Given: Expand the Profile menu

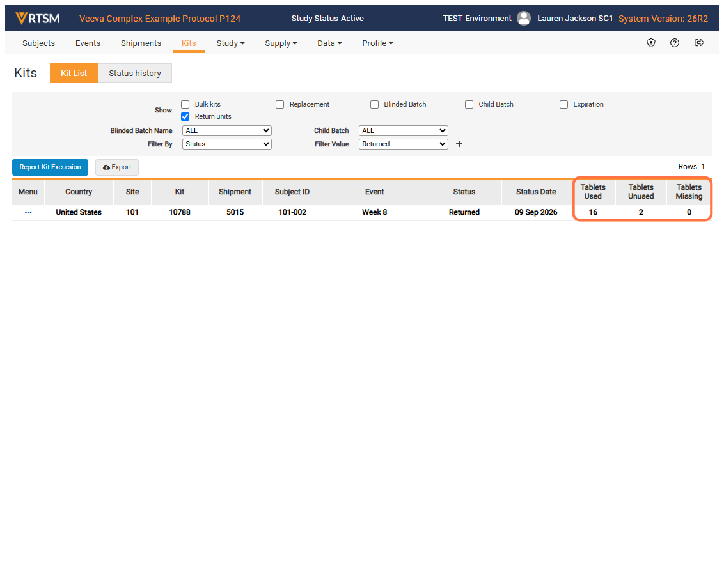Looking at the screenshot, I should coord(378,43).
